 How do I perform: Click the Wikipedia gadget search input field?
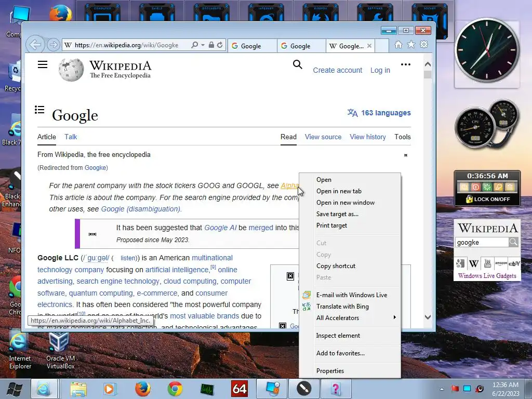click(x=482, y=242)
